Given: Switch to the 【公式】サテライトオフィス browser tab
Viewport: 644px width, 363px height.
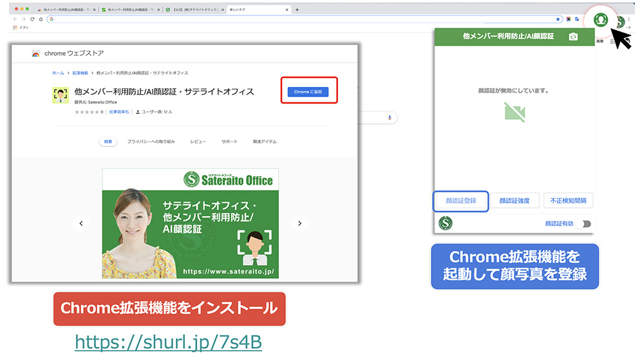Looking at the screenshot, I should pos(194,10).
